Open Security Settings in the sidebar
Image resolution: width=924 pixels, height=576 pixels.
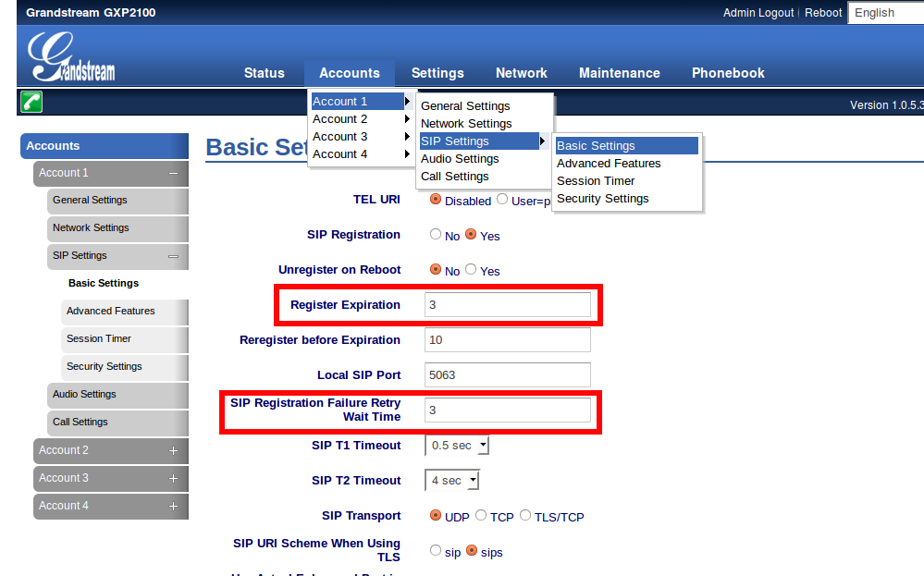point(125,367)
